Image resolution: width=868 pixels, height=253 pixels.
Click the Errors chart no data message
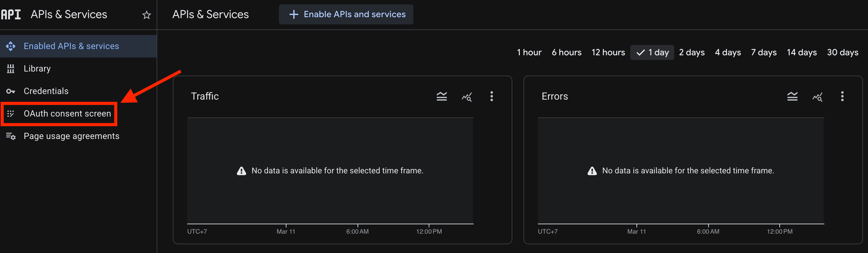pos(688,171)
